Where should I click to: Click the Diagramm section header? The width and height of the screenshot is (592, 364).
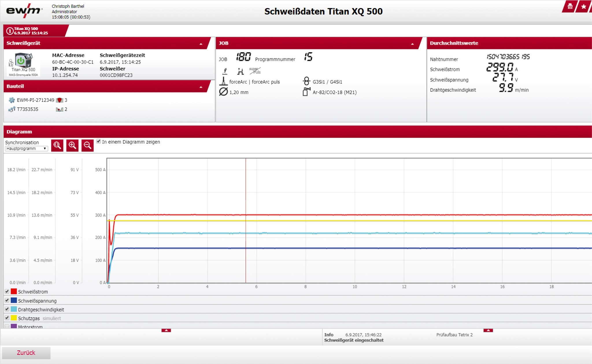coord(298,132)
